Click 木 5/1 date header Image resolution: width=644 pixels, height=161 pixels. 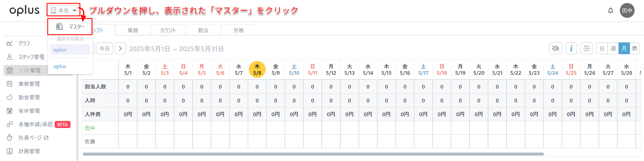tap(128, 69)
